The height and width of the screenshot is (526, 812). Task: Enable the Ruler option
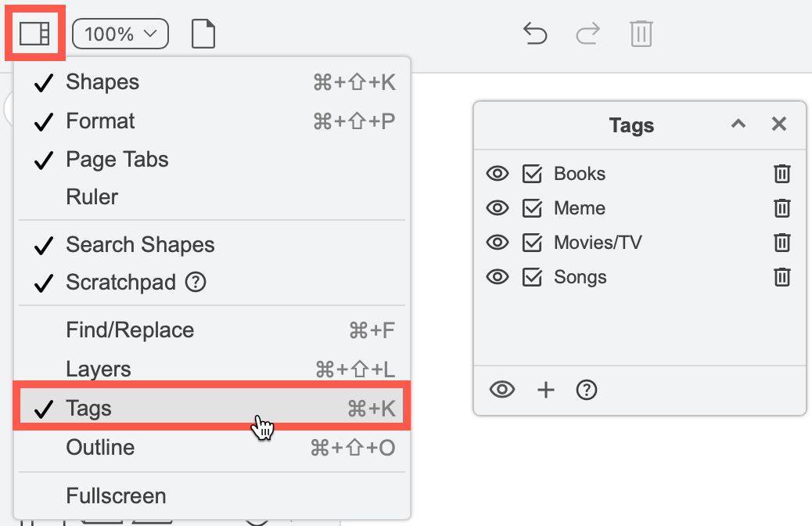[x=92, y=197]
